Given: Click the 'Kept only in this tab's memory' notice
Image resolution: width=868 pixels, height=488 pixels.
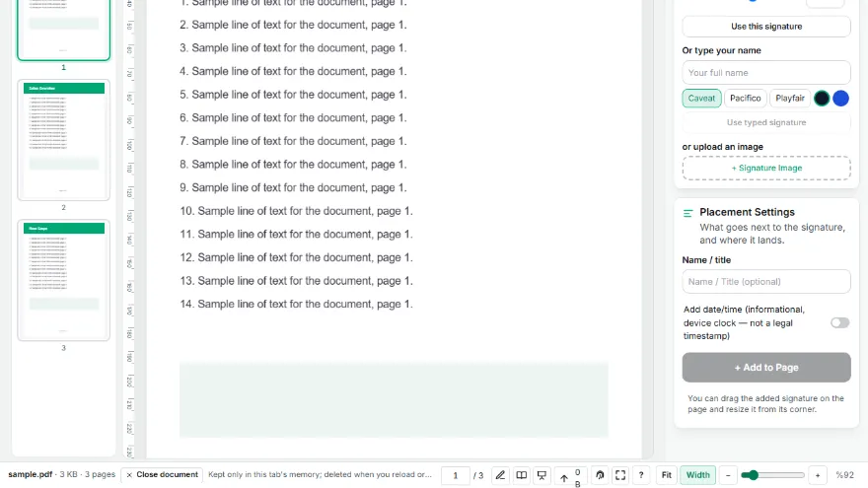Looking at the screenshot, I should tap(320, 475).
